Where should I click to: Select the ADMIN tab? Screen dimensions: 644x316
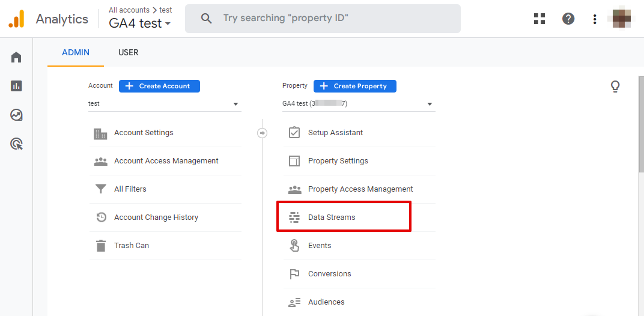pyautogui.click(x=76, y=52)
